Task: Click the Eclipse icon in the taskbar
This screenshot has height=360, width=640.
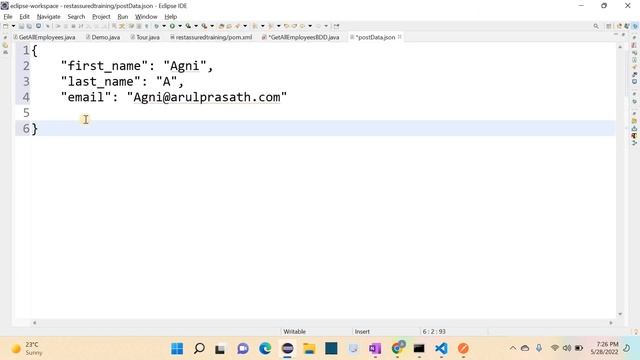Action: (x=287, y=349)
